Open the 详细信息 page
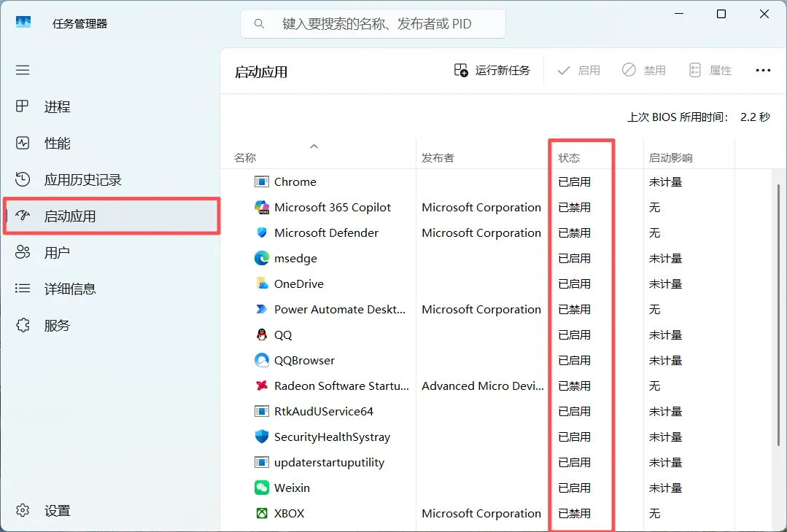This screenshot has width=787, height=532. pos(112,289)
